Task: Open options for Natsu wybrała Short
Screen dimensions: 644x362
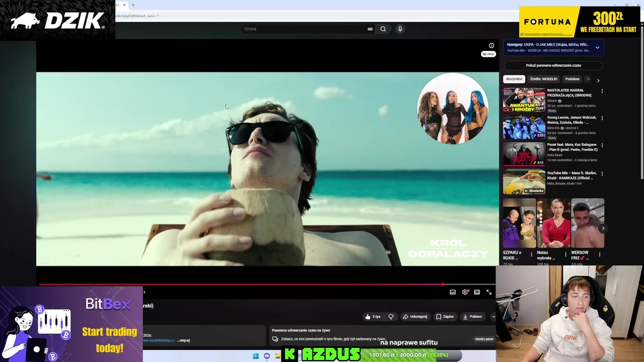Action: click(x=566, y=254)
